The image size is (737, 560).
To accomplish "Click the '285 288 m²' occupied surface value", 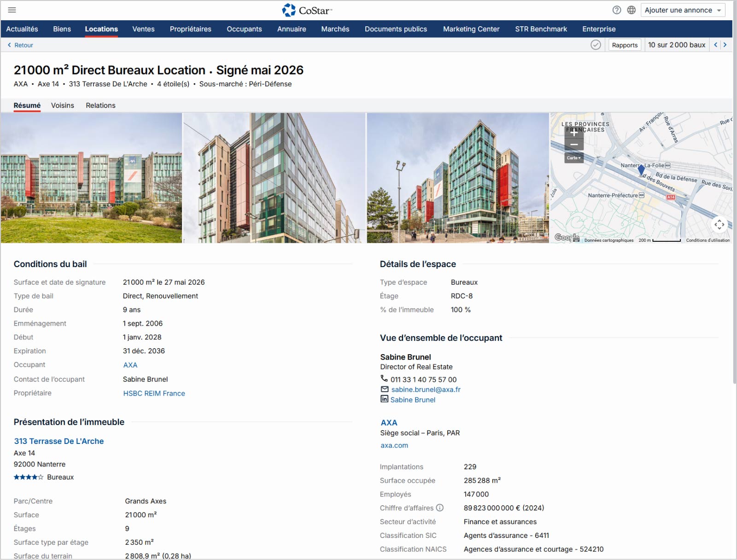I will pyautogui.click(x=482, y=480).
